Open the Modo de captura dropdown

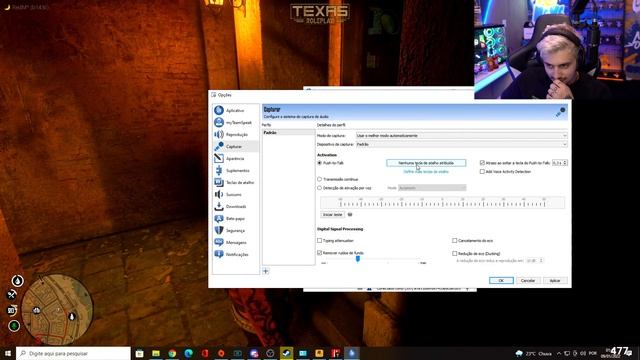[461, 136]
